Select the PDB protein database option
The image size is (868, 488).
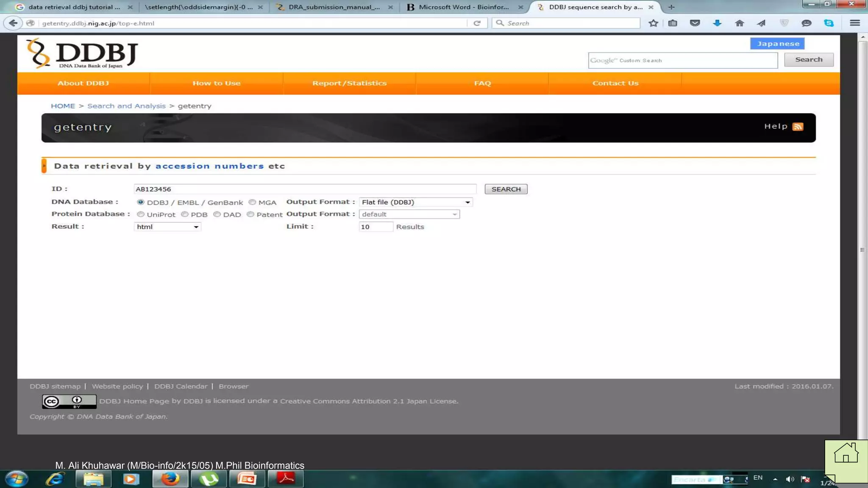(x=185, y=214)
